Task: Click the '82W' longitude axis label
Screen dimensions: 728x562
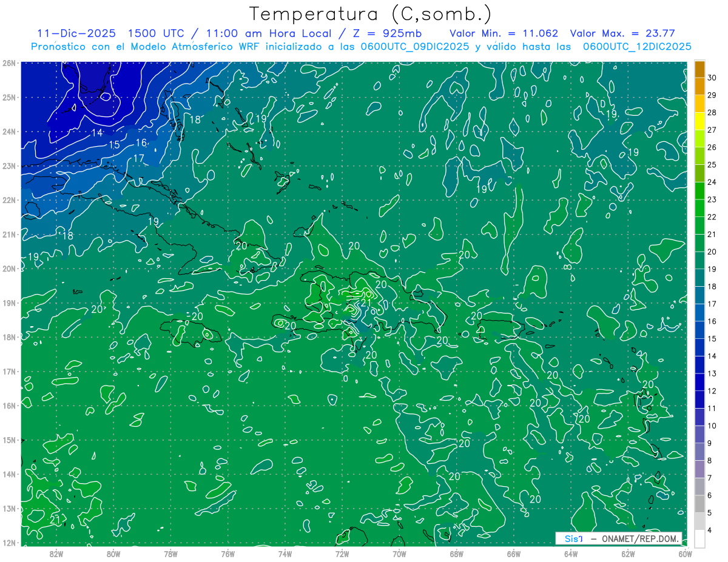Action: point(56,554)
